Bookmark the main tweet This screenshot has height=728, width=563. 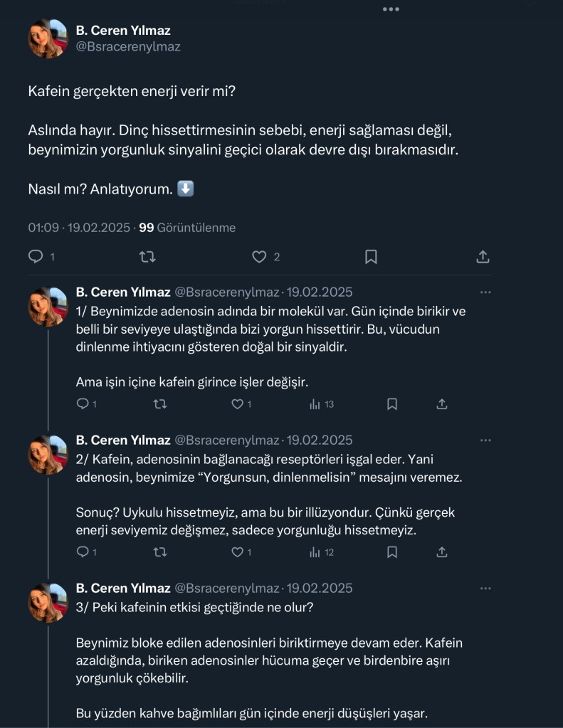[371, 257]
